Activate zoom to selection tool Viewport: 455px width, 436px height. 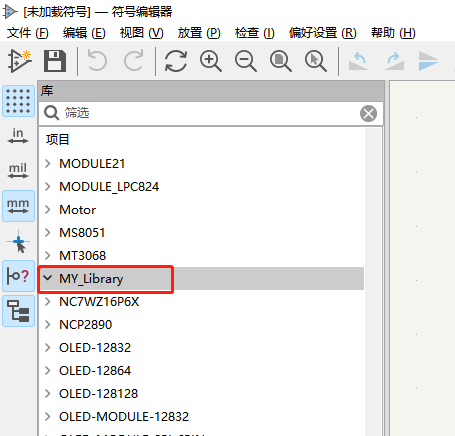click(x=316, y=61)
